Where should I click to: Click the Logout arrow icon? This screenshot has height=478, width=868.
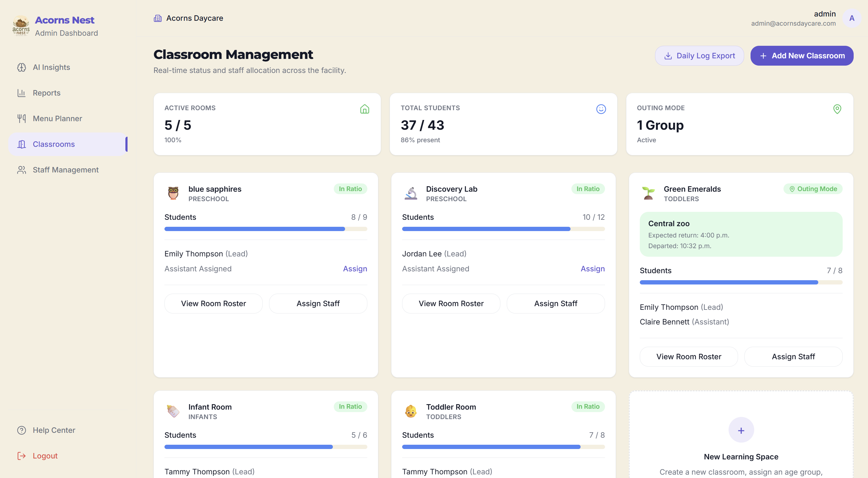22,456
